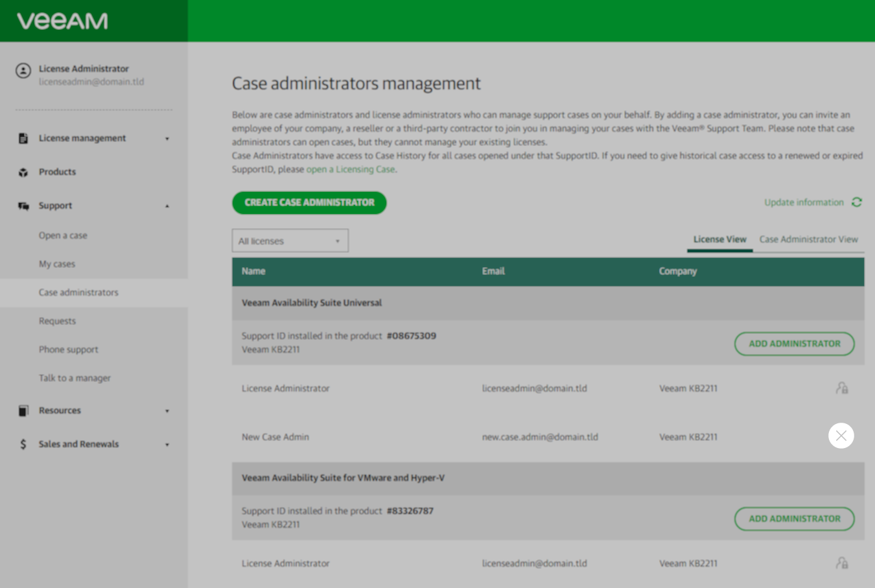The width and height of the screenshot is (875, 588).
Task: Add administrator for Support ID #83326787
Action: coord(795,519)
